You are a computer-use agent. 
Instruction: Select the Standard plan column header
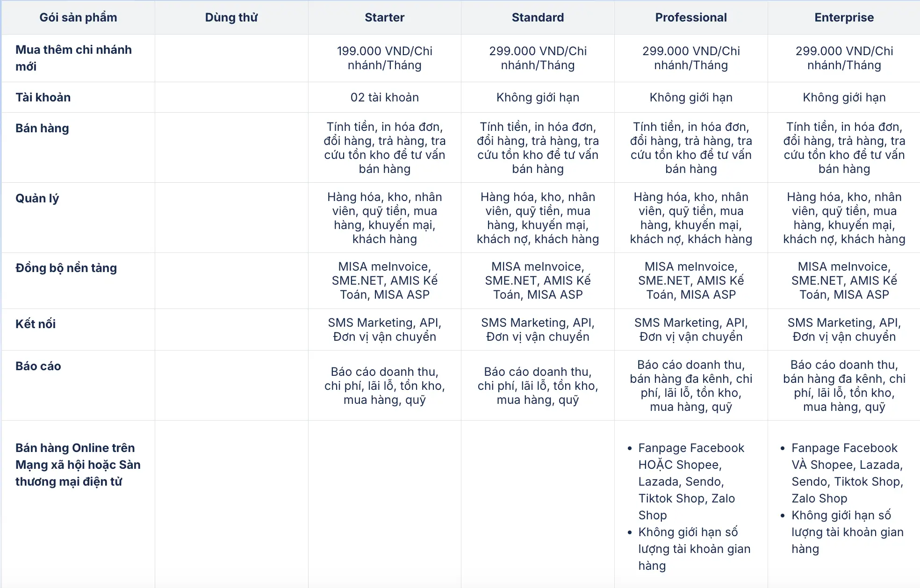point(538,18)
